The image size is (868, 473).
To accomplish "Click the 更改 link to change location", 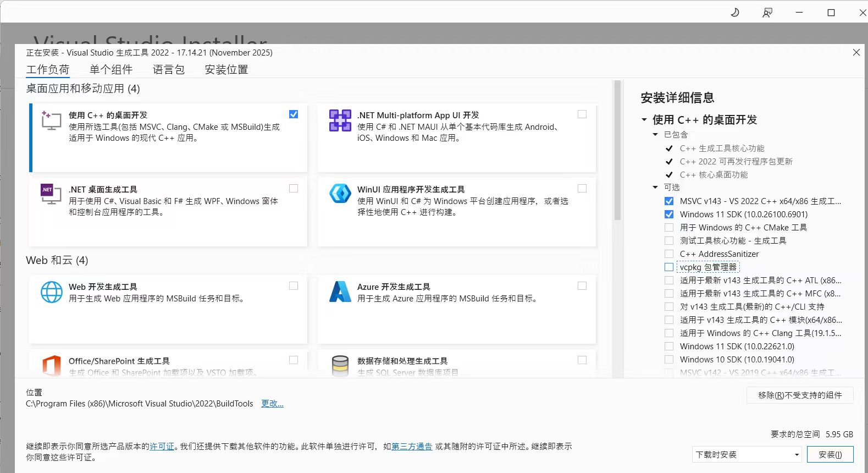I will tap(272, 404).
